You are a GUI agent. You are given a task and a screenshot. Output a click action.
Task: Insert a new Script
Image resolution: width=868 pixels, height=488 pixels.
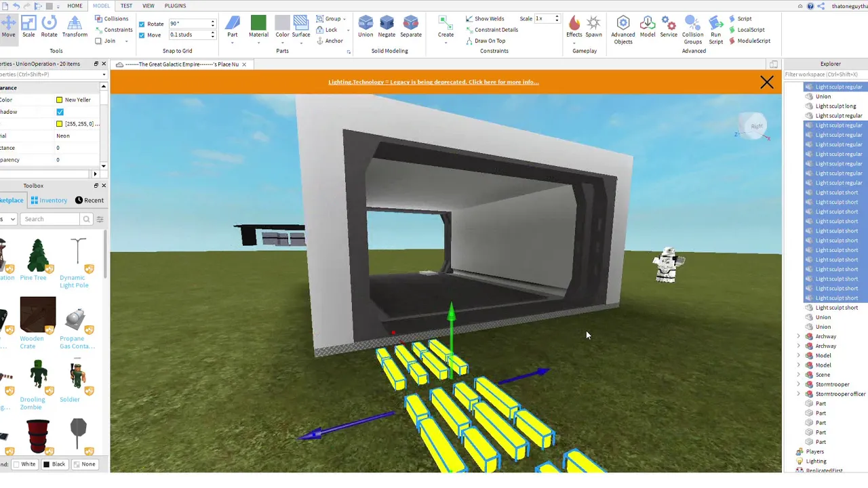click(x=741, y=19)
